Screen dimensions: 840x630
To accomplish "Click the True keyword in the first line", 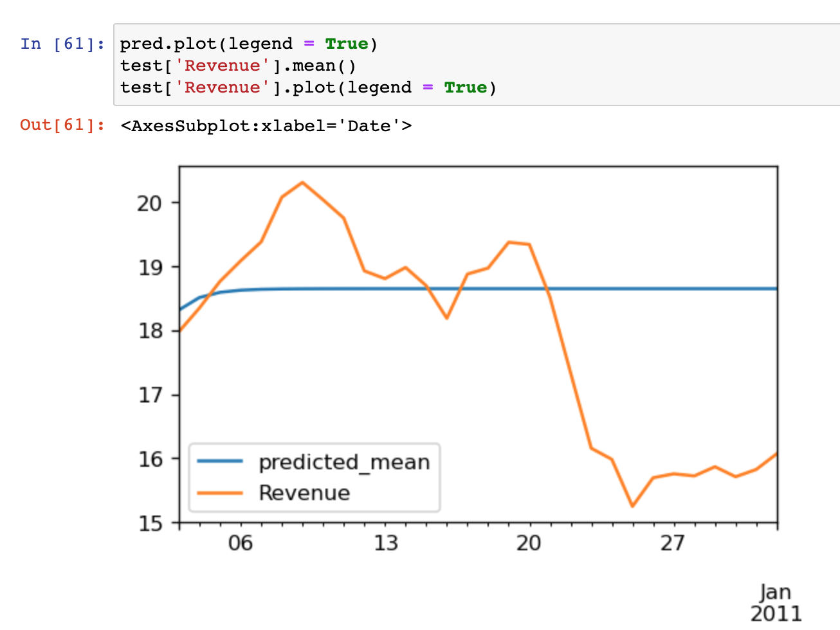I will click(x=347, y=44).
